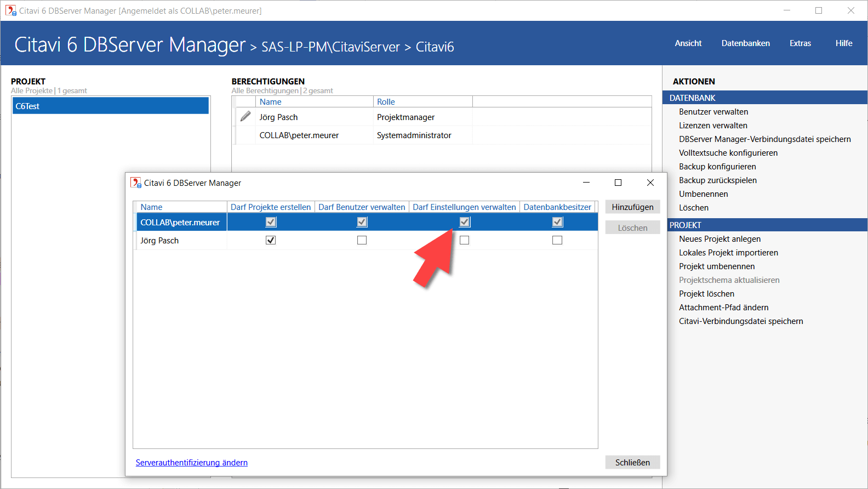The height and width of the screenshot is (489, 868).
Task: Enable Darf Benutzer verwalten for Jörg Pasch
Action: coord(362,240)
